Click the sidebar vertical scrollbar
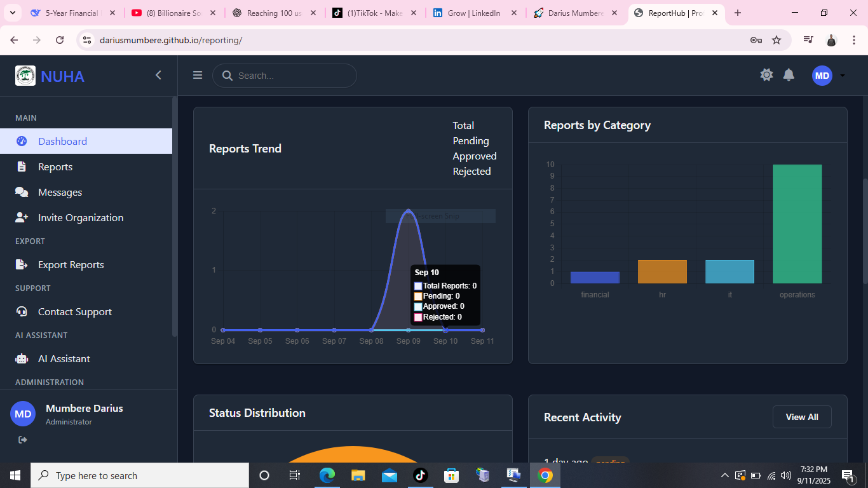This screenshot has width=868, height=488. pyautogui.click(x=175, y=216)
